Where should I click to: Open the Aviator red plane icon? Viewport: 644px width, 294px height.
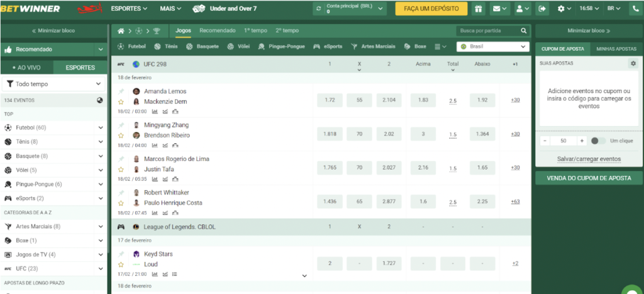[x=89, y=8]
